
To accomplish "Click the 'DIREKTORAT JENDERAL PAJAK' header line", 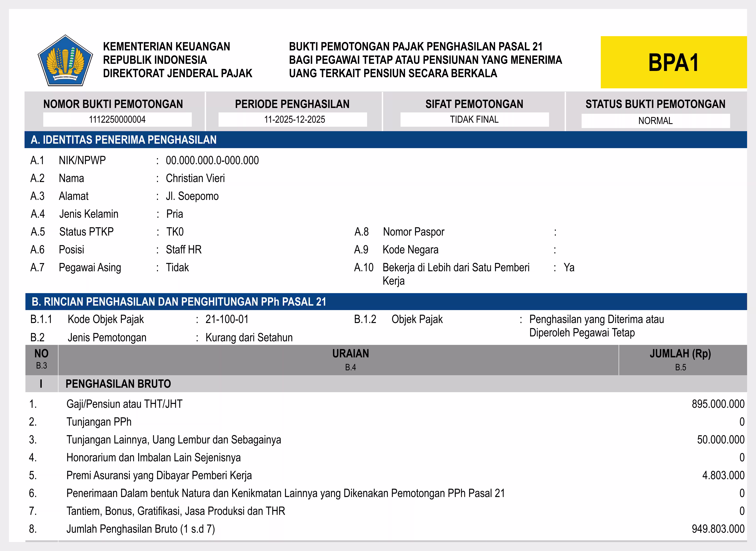I will [x=177, y=73].
